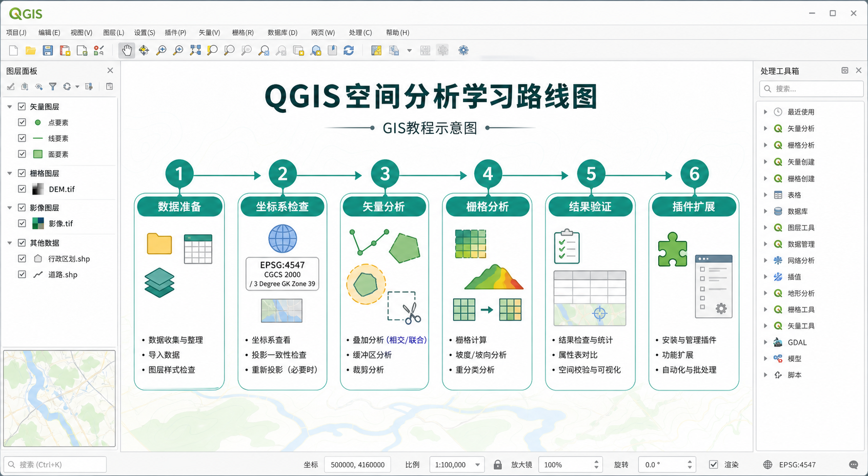Click the open layer styling brush icon

click(11, 87)
